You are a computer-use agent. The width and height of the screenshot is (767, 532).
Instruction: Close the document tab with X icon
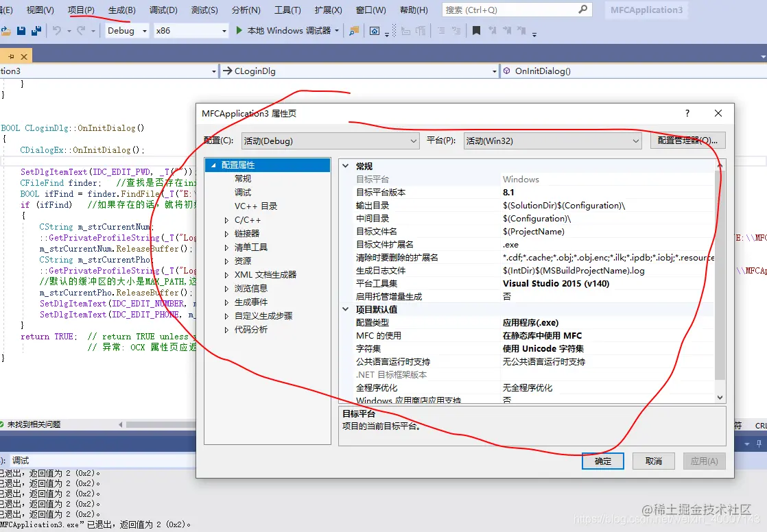pyautogui.click(x=23, y=56)
